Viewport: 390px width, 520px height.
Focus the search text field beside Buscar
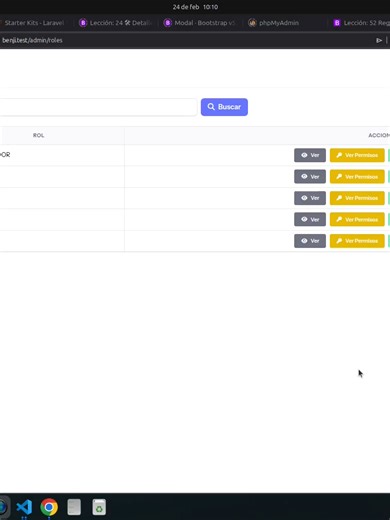98,107
